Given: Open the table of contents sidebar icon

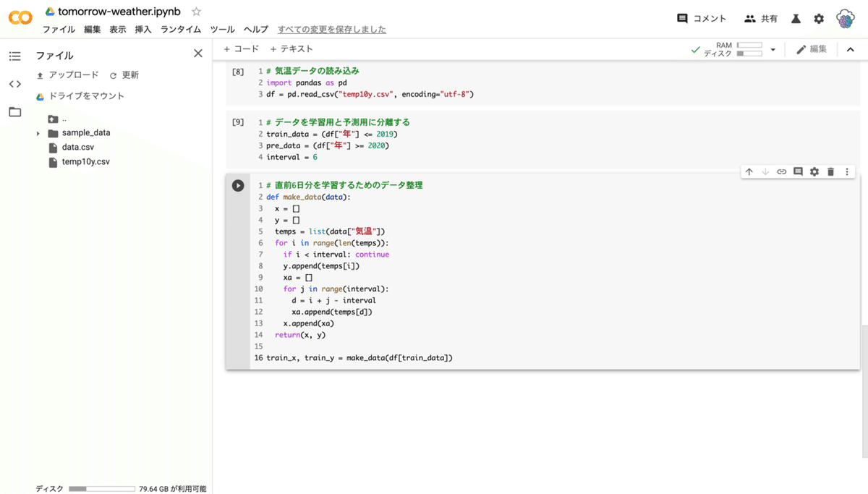Looking at the screenshot, I should coord(15,56).
